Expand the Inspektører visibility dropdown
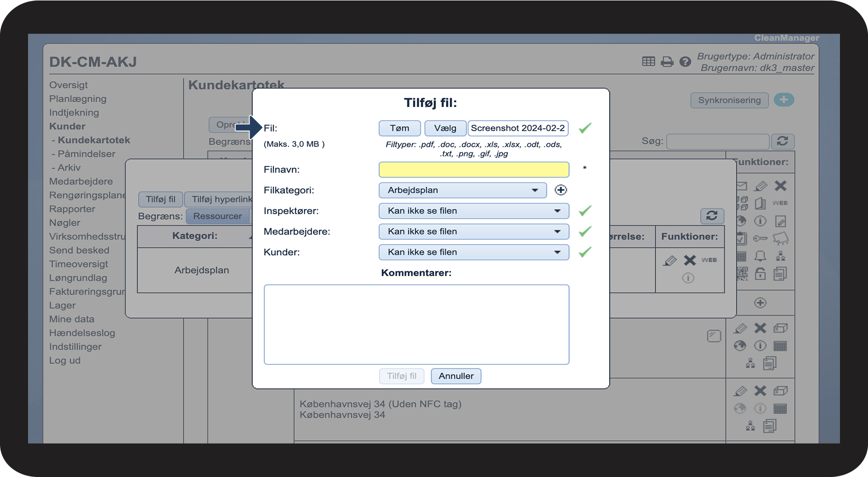This screenshot has height=477, width=868. (474, 211)
